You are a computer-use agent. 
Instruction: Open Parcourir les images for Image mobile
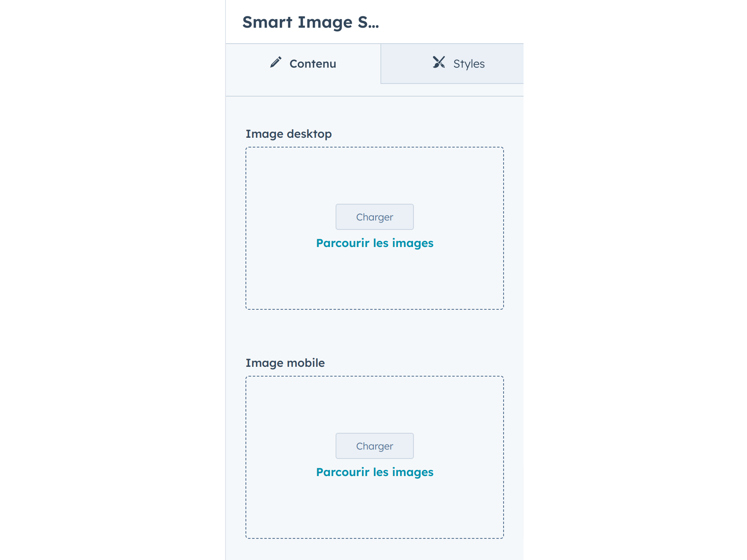click(374, 472)
